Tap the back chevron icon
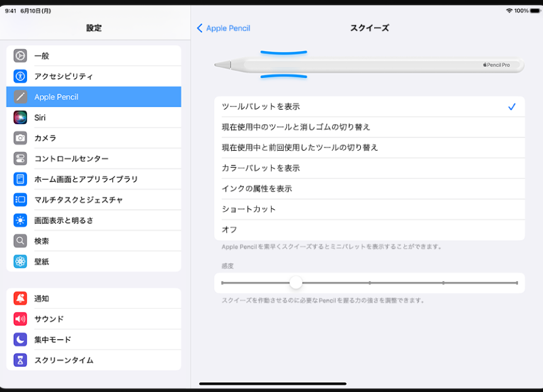 [200, 28]
